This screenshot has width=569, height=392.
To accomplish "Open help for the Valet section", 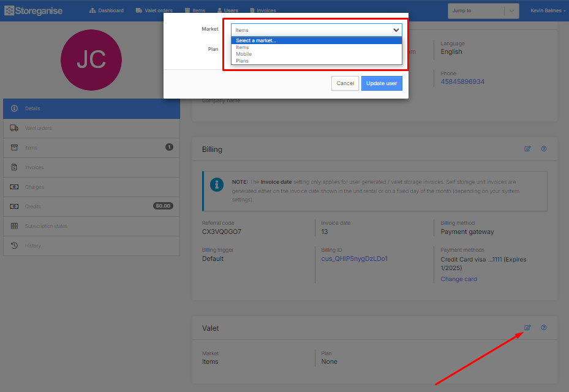I will [544, 328].
